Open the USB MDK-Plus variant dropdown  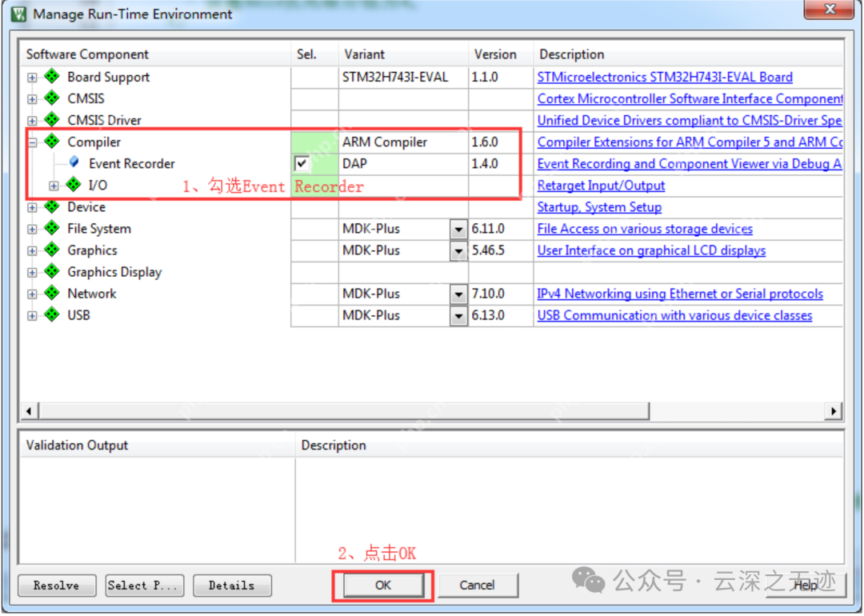458,316
